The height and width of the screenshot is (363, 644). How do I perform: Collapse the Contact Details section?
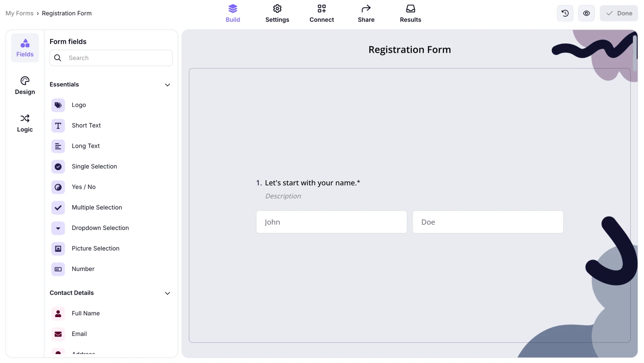[x=167, y=293]
